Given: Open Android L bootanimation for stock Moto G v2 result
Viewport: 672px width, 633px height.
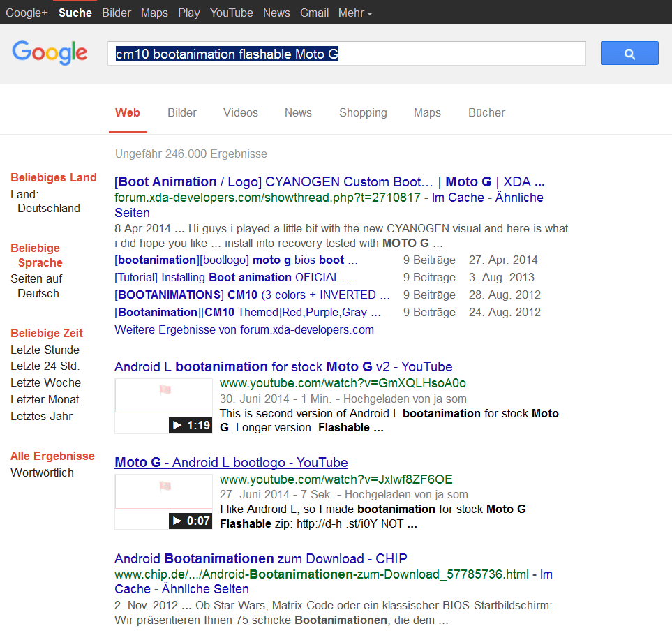Looking at the screenshot, I should pyautogui.click(x=283, y=367).
